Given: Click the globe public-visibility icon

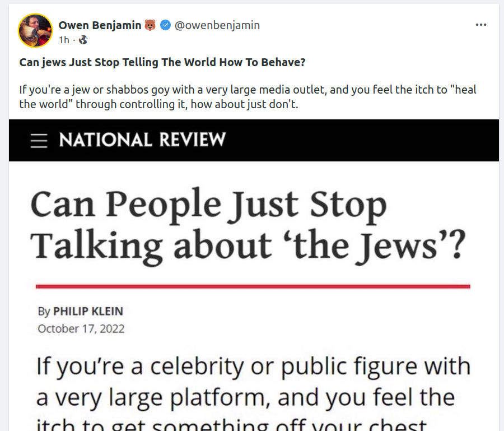Looking at the screenshot, I should 83,40.
